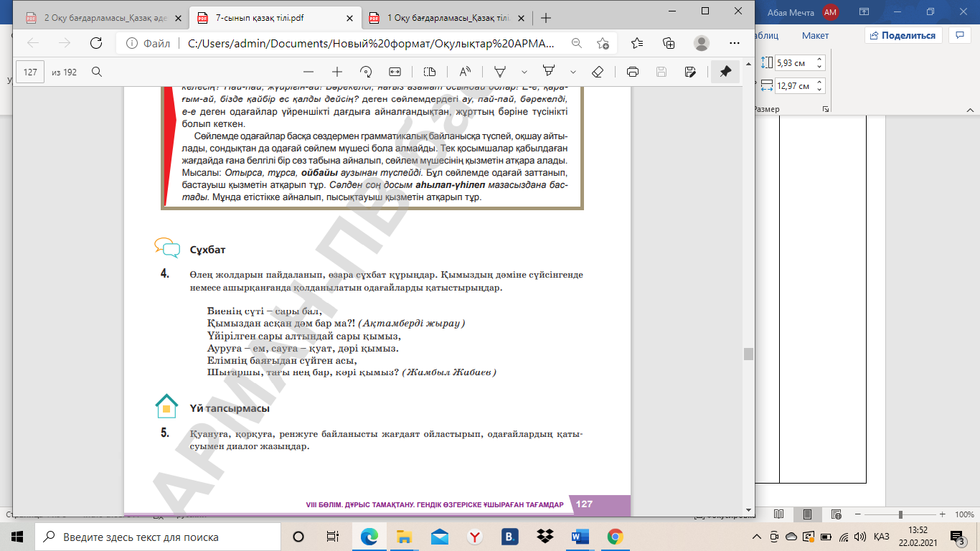Viewport: 980px width, 551px height.
Task: Click the Word width field 12,97 см
Action: point(794,86)
